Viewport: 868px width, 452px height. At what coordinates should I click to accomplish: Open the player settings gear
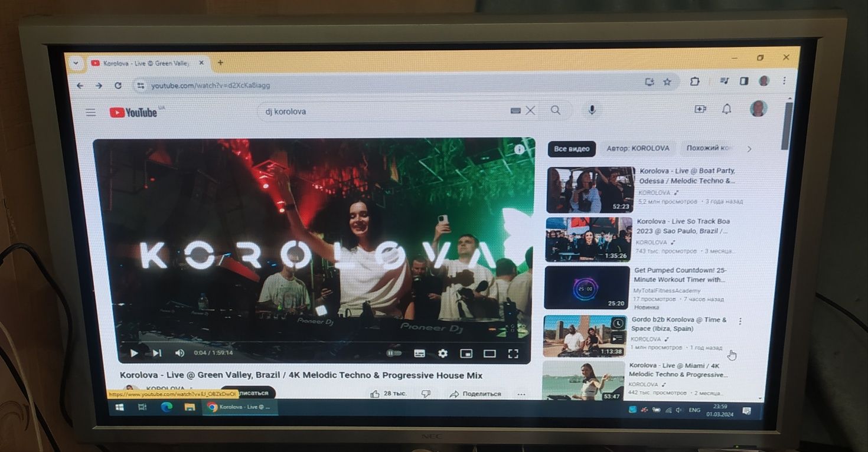[x=443, y=353]
